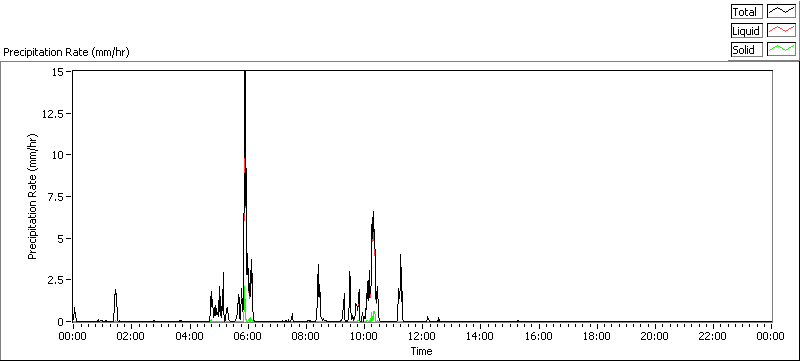
Task: Click the Total plot legend line icon
Action: tap(781, 11)
